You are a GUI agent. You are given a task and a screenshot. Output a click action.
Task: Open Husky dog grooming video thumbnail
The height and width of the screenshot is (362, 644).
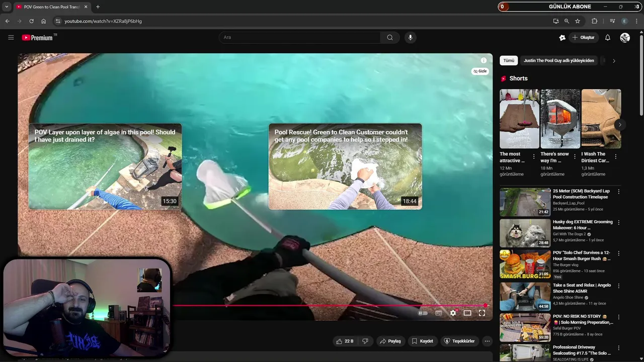[x=525, y=233]
